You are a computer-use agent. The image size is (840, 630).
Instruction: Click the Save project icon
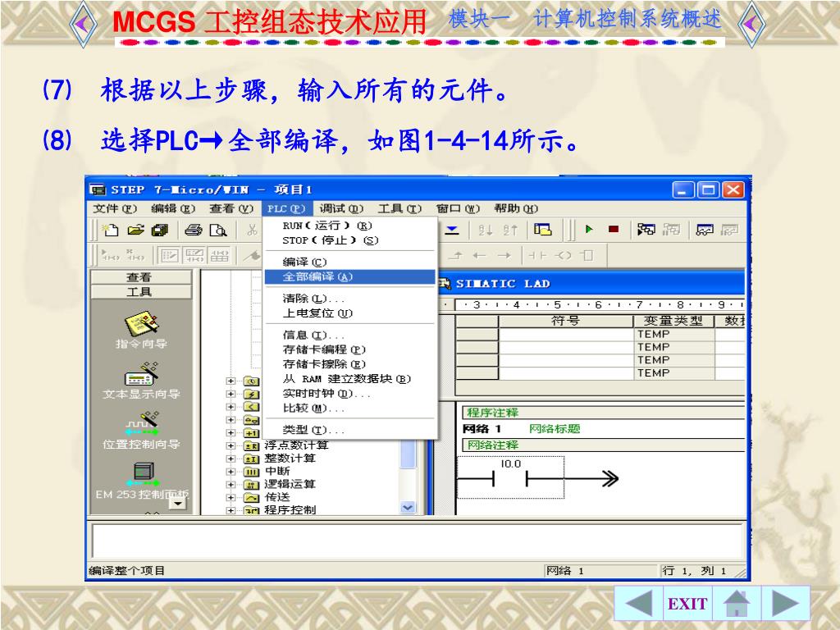(160, 231)
